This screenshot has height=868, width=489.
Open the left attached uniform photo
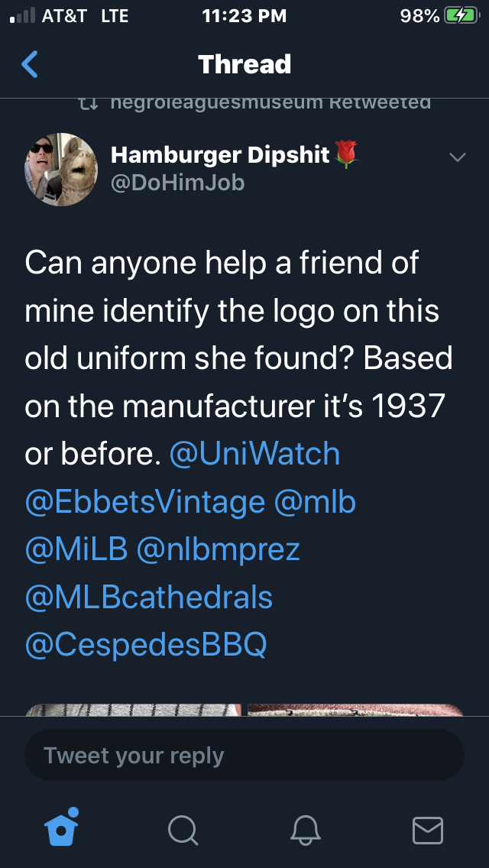(134, 710)
